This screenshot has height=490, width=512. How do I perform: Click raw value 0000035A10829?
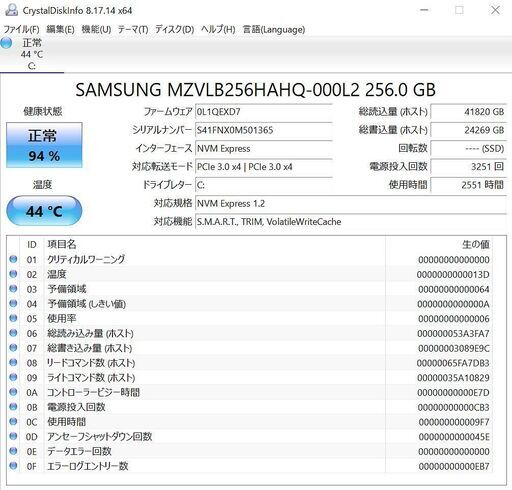(x=453, y=378)
